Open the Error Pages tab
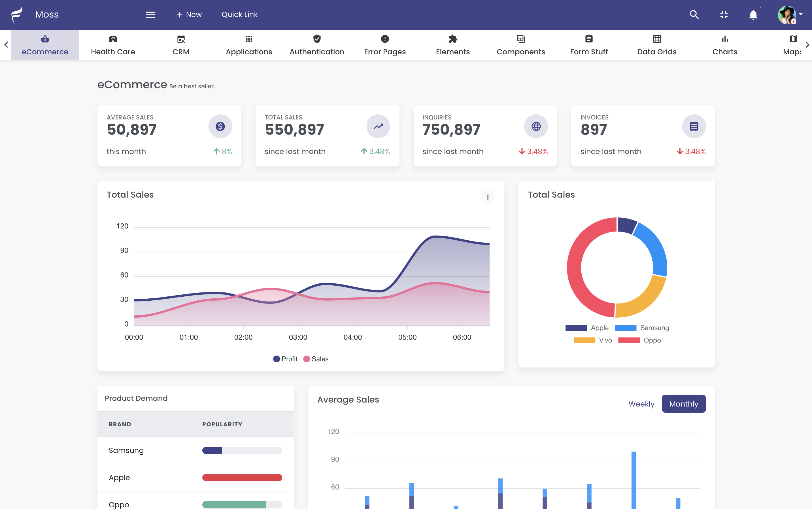This screenshot has height=509, width=812. pos(385,45)
